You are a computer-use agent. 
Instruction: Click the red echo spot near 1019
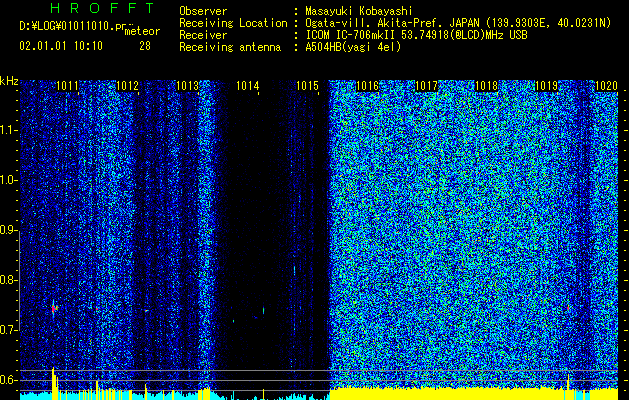tap(568, 308)
